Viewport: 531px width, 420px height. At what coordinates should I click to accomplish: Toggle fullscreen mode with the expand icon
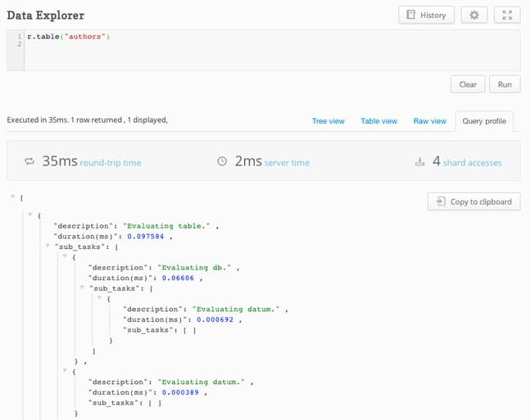(507, 16)
